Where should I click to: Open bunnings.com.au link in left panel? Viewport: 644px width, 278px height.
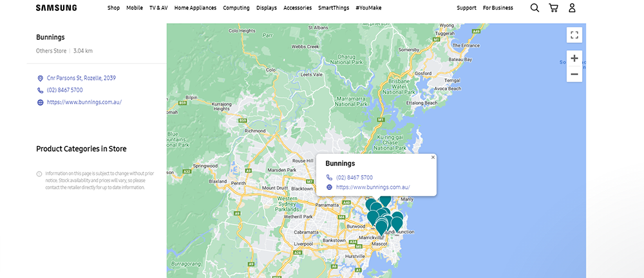[84, 103]
